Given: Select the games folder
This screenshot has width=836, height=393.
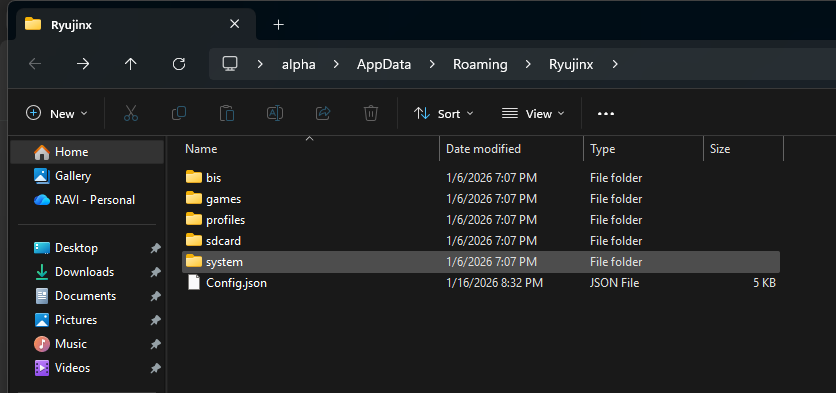Looking at the screenshot, I should pyautogui.click(x=480, y=199).
